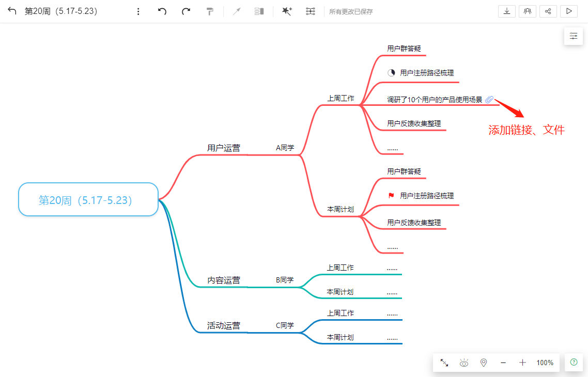This screenshot has height=377, width=588.
Task: Select the B同学 node
Action: tap(285, 280)
